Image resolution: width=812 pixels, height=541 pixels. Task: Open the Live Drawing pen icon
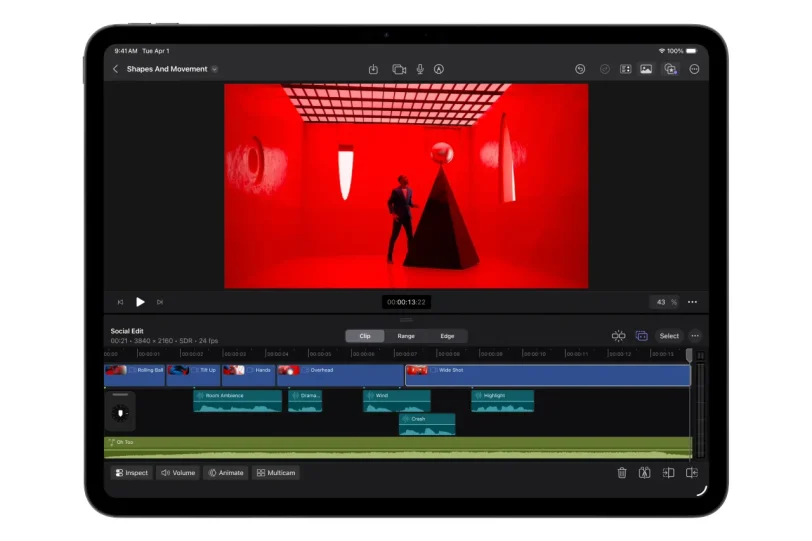point(439,69)
